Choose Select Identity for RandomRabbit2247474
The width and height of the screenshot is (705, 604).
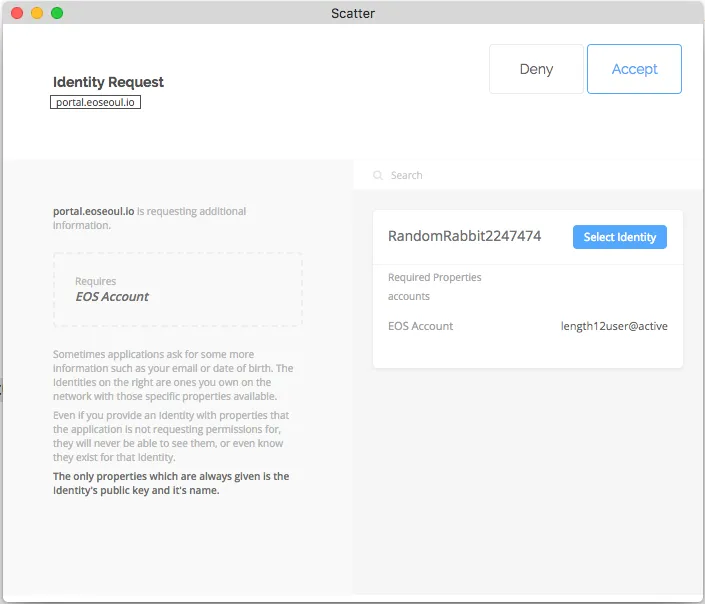point(620,237)
